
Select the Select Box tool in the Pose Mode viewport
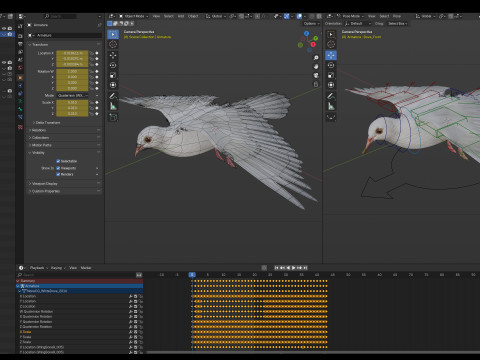click(331, 34)
